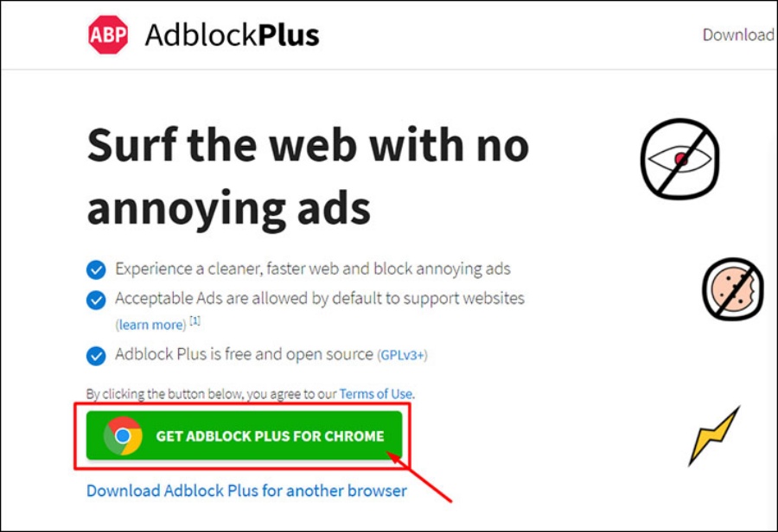Open the Download menu item

pyautogui.click(x=738, y=35)
